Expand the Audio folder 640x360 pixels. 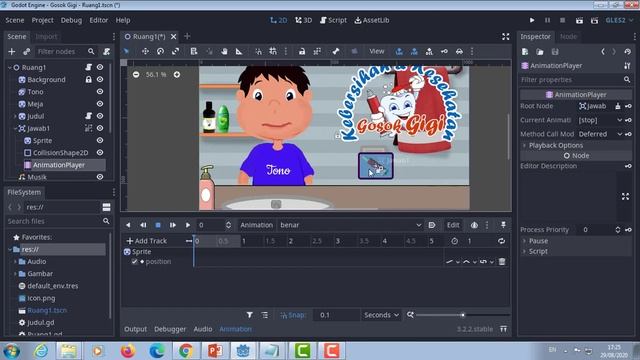click(x=16, y=262)
